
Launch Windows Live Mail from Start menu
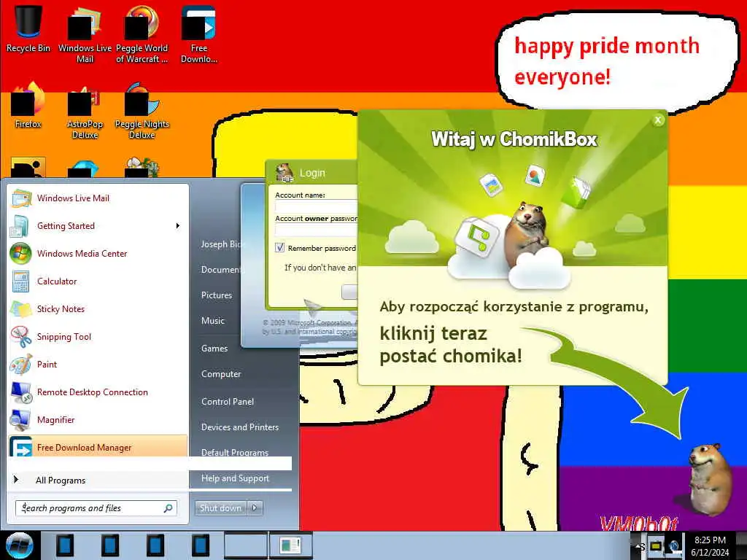click(x=98, y=198)
